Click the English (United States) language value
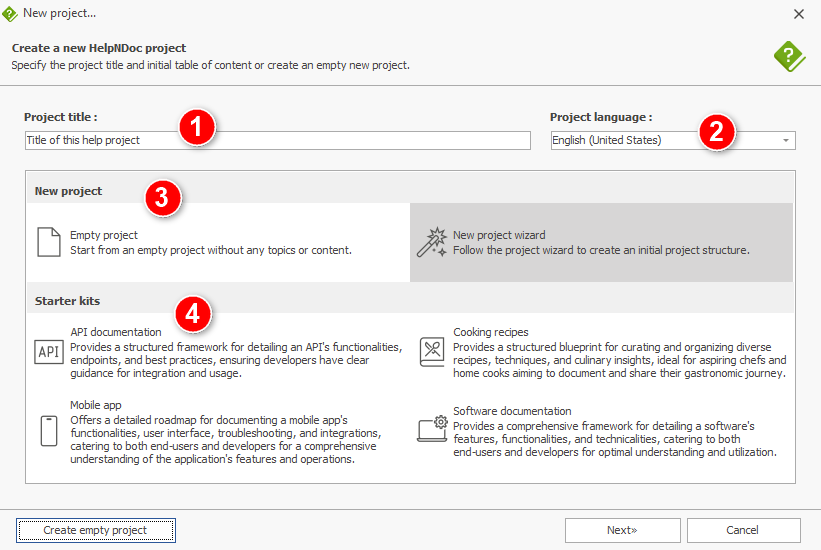The width and height of the screenshot is (821, 550). coord(607,140)
